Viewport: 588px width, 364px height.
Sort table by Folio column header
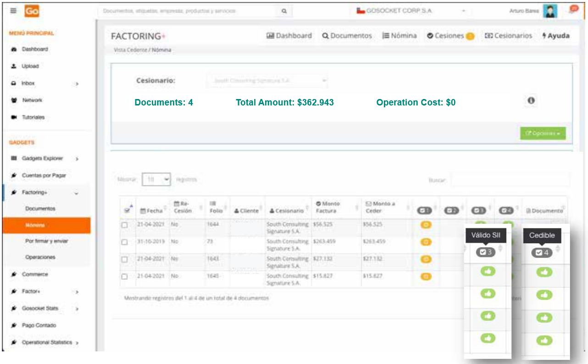pyautogui.click(x=216, y=207)
